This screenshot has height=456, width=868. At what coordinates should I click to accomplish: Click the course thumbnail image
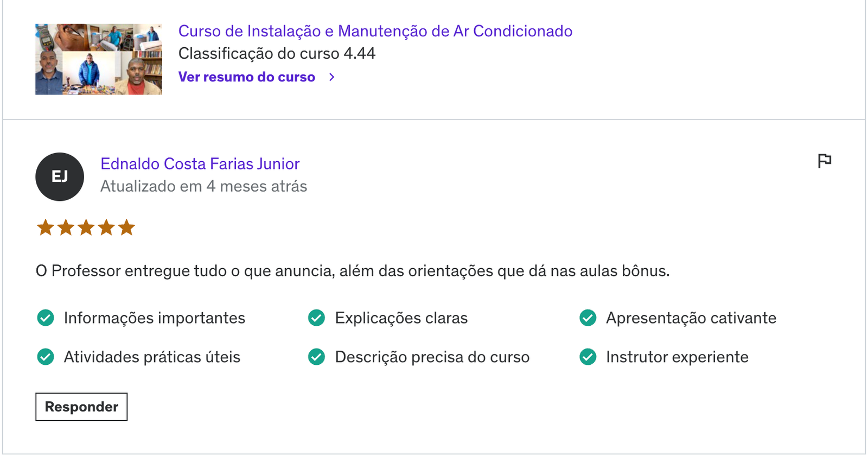click(99, 59)
